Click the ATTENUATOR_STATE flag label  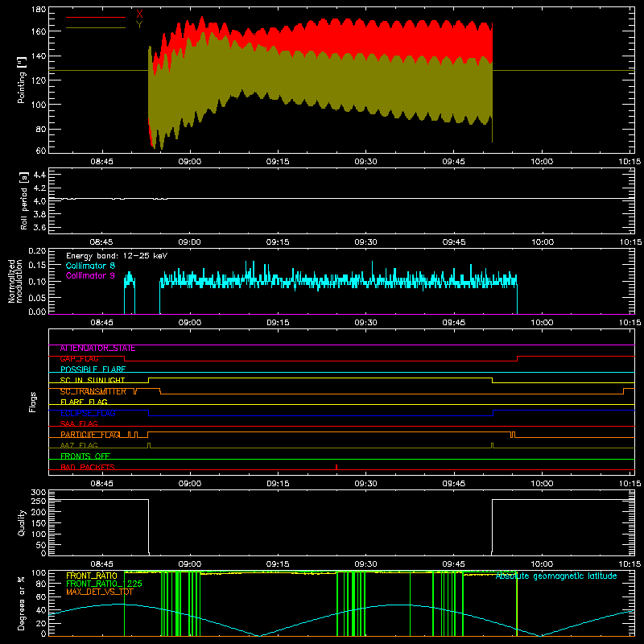click(x=97, y=349)
